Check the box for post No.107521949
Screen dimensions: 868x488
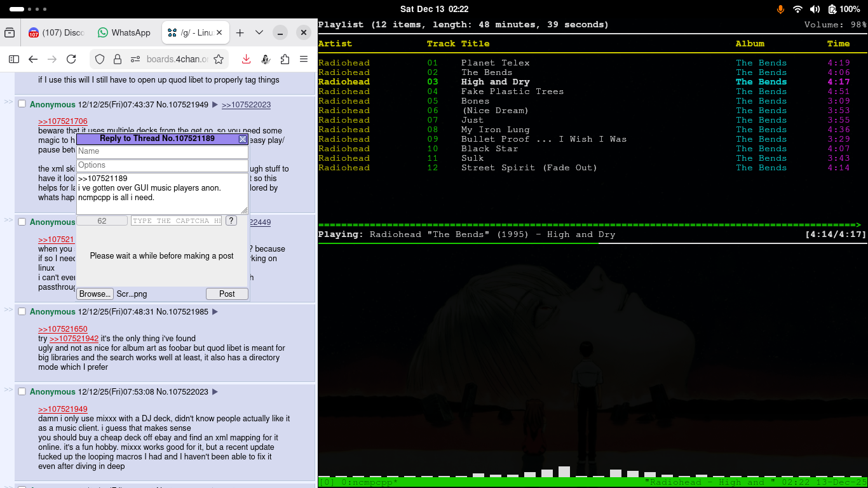point(22,104)
